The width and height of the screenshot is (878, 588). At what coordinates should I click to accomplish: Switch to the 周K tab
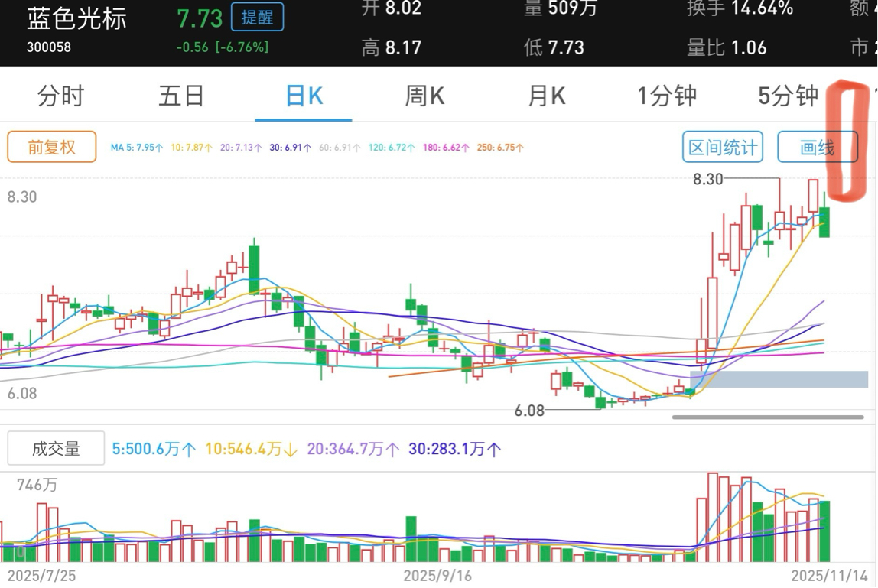pos(424,96)
